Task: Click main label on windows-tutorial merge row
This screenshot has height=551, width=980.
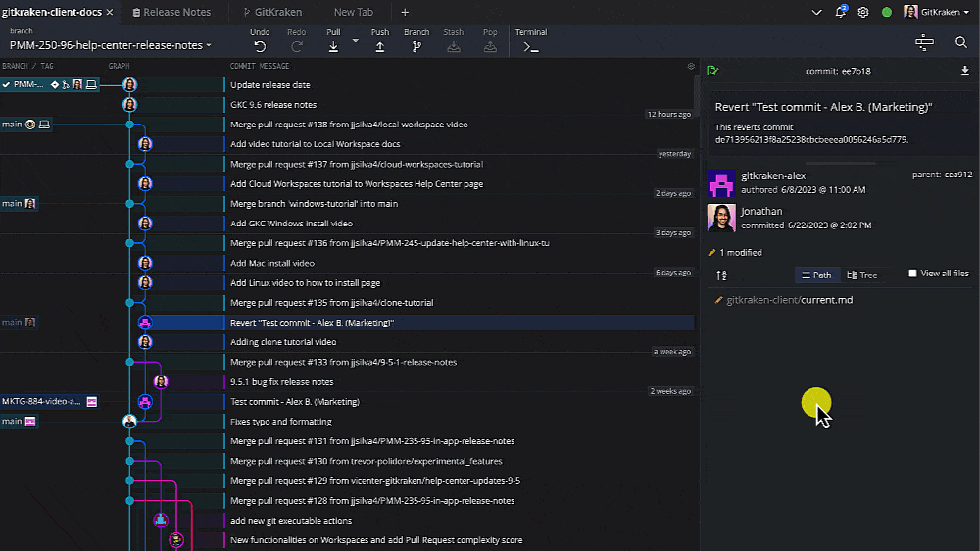Action: click(19, 203)
